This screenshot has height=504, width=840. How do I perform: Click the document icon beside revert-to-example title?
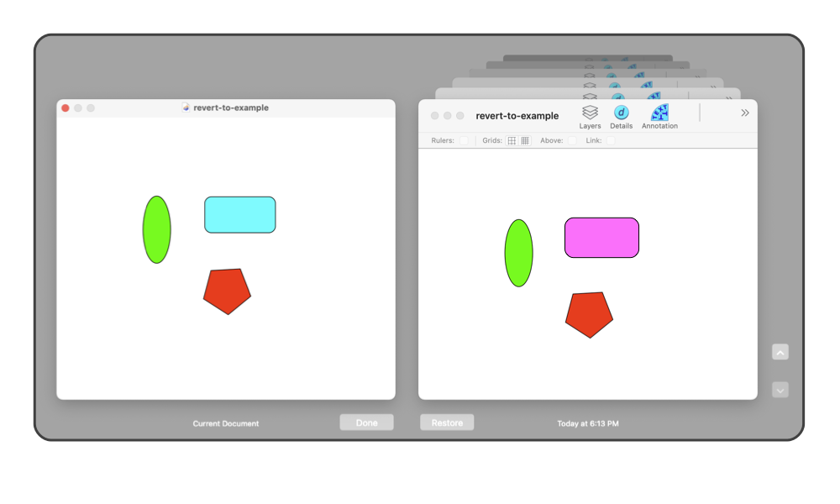coord(186,108)
